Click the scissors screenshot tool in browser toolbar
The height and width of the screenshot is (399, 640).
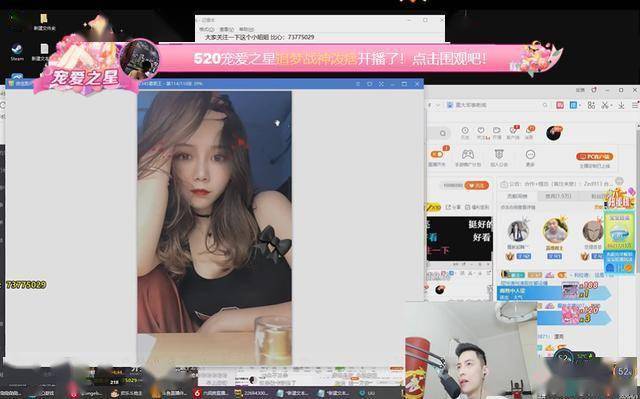click(604, 105)
